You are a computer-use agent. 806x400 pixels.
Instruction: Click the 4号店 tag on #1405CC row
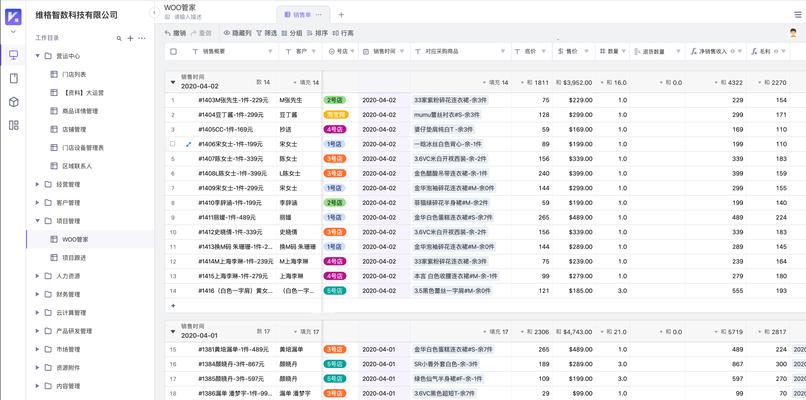point(335,130)
